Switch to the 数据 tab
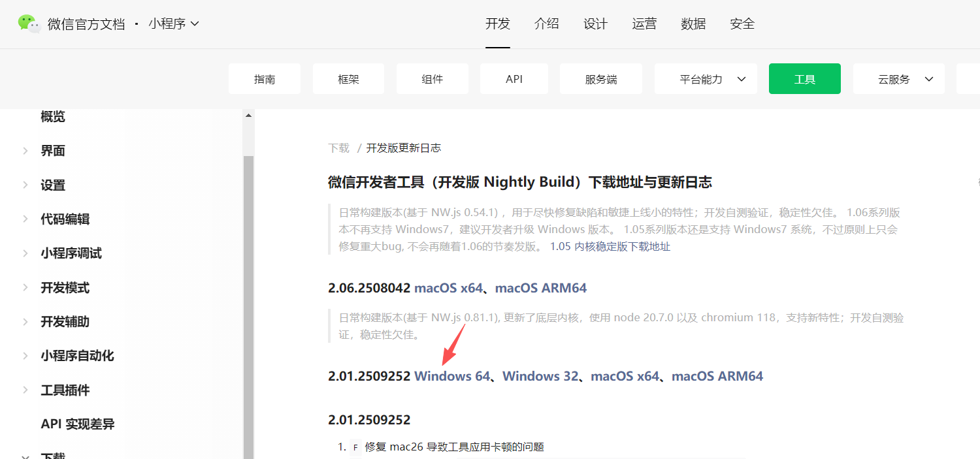This screenshot has width=980, height=459. [x=693, y=24]
